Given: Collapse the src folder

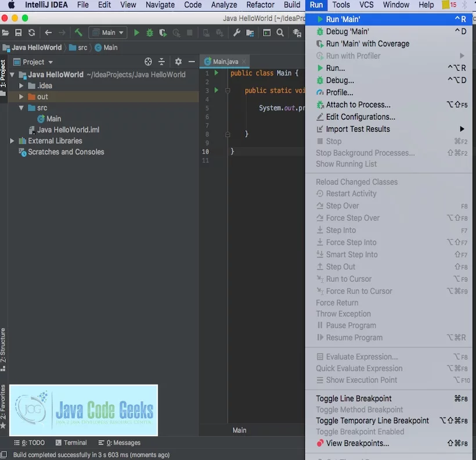Looking at the screenshot, I should (x=21, y=108).
